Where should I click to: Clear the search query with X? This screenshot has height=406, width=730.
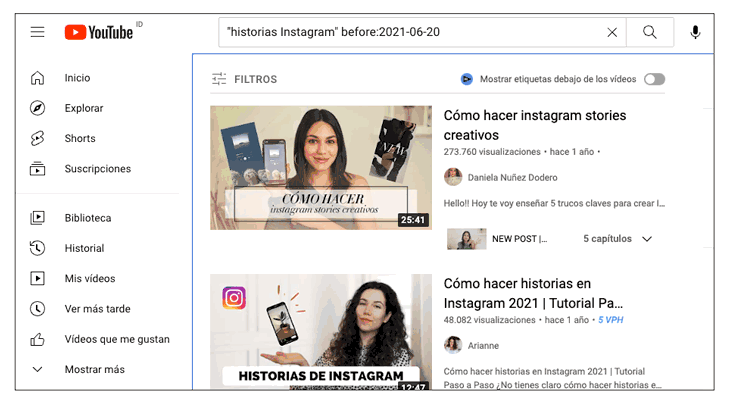(612, 32)
